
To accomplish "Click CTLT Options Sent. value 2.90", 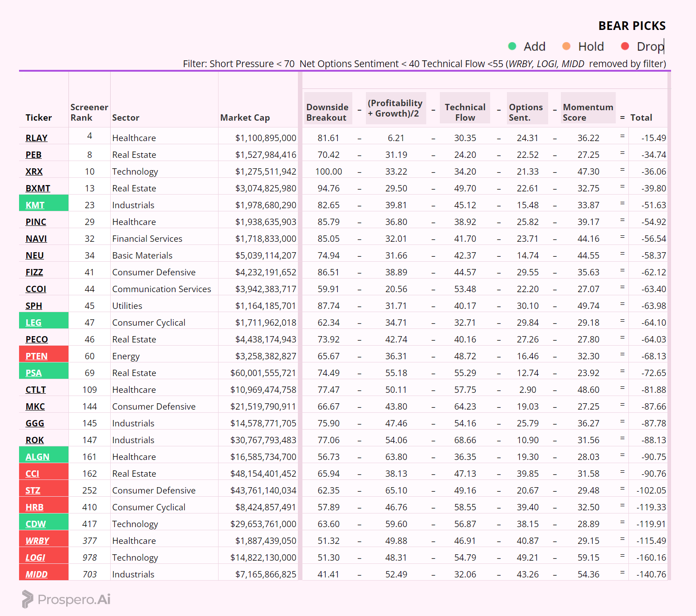I will (x=528, y=390).
